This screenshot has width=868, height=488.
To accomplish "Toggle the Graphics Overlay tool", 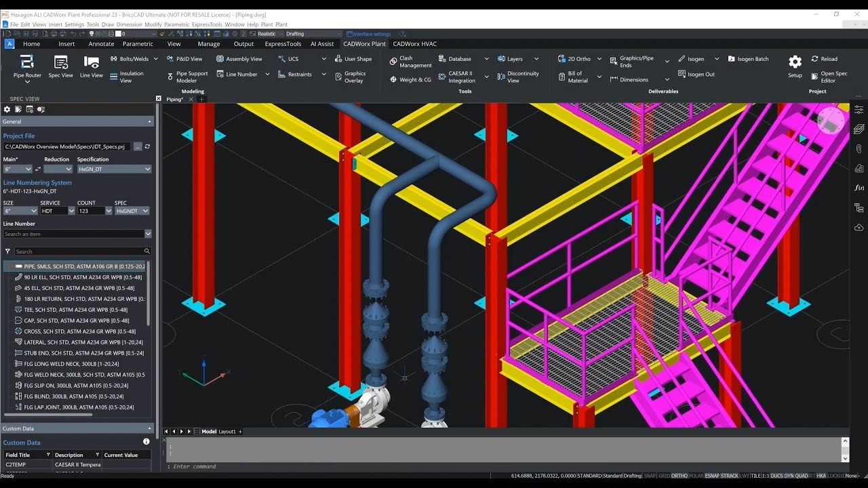I will point(350,77).
